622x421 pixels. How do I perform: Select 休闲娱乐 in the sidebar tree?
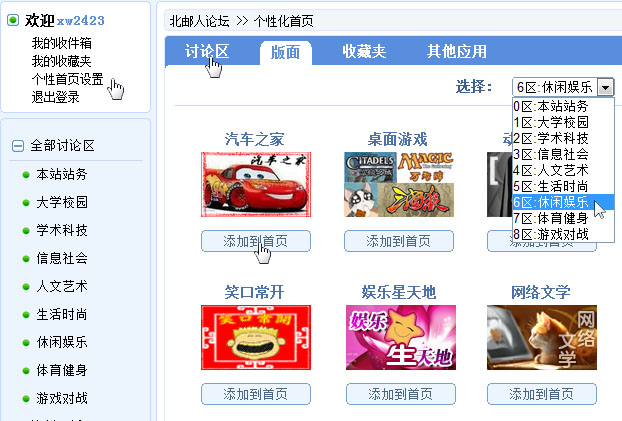coord(62,342)
